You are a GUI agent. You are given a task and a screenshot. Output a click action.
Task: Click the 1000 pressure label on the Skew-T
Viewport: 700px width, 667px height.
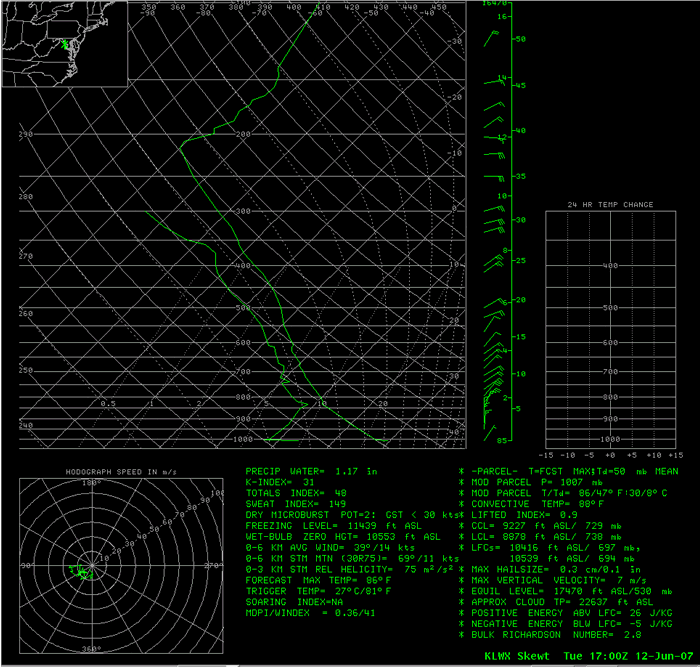click(x=243, y=439)
